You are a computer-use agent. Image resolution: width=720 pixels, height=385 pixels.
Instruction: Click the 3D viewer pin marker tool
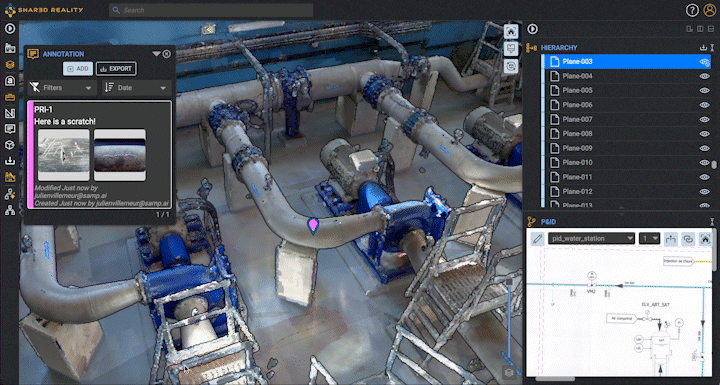511,49
